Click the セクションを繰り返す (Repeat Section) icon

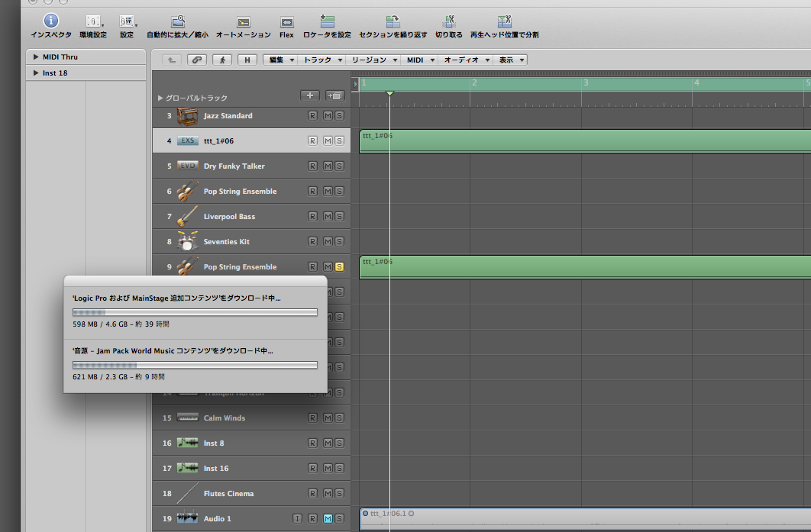393,22
